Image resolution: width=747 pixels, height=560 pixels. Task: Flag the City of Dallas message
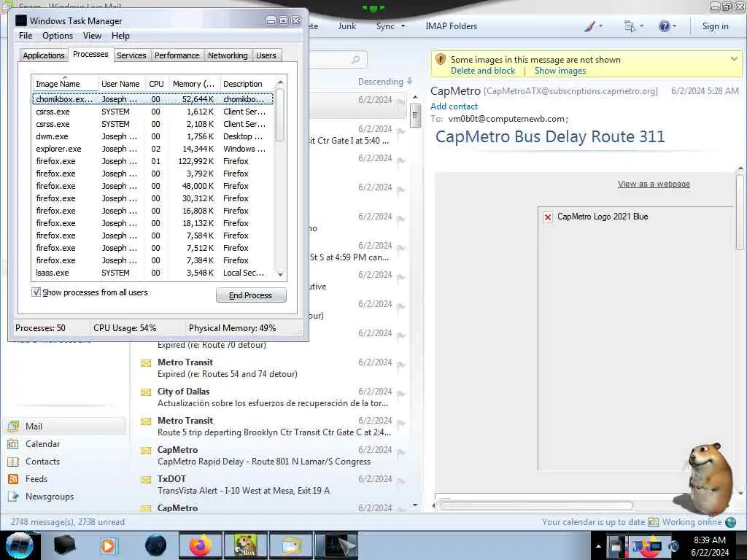point(400,394)
